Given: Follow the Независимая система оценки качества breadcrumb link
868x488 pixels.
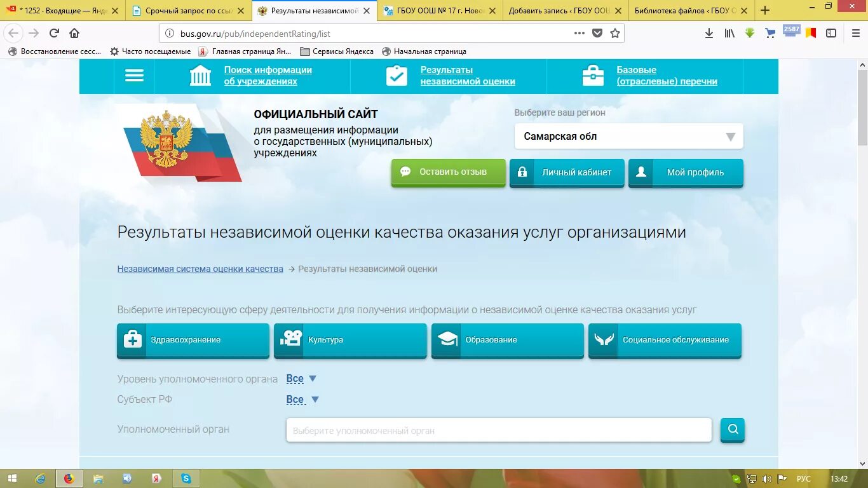Looking at the screenshot, I should click(199, 269).
